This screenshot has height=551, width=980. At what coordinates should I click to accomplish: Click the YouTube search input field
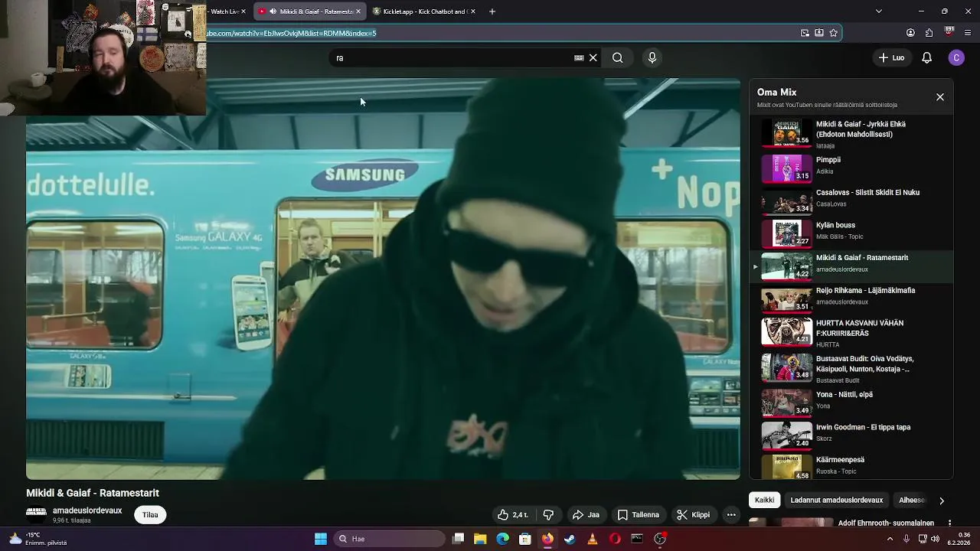tap(452, 57)
